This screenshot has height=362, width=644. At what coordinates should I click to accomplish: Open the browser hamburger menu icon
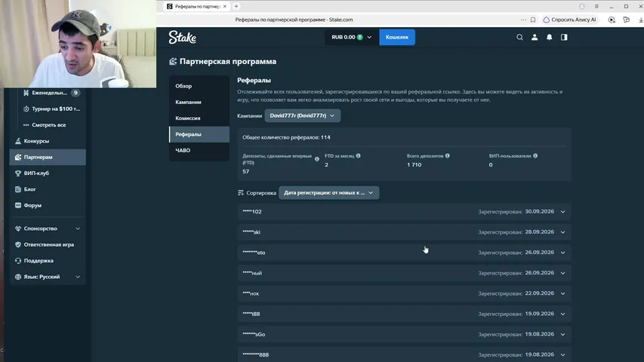click(596, 7)
